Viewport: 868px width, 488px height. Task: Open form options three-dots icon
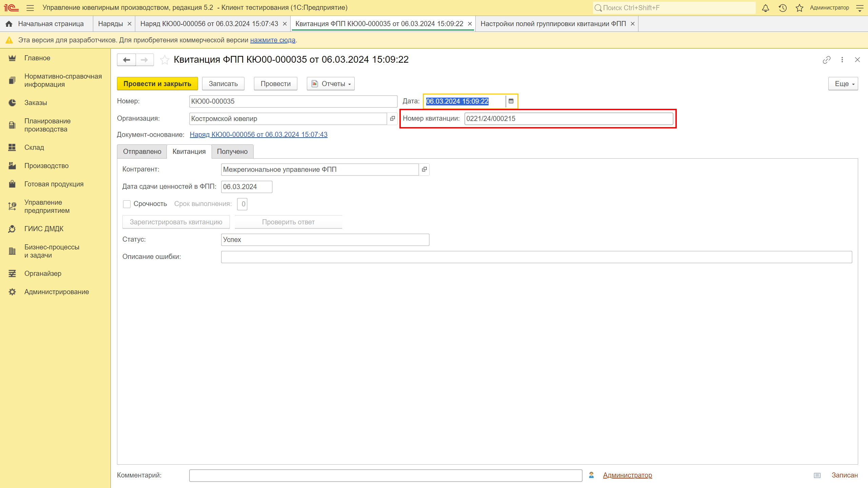[x=842, y=60]
